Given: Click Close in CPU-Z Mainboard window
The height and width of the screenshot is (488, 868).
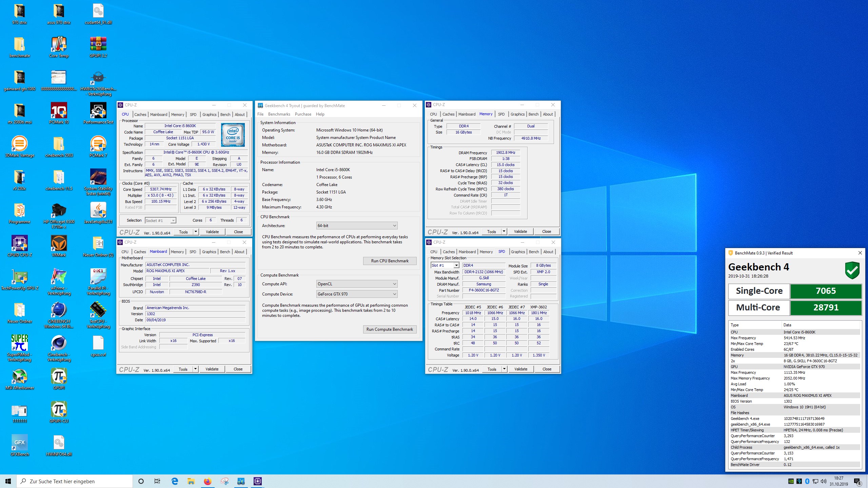Looking at the screenshot, I should click(x=238, y=369).
